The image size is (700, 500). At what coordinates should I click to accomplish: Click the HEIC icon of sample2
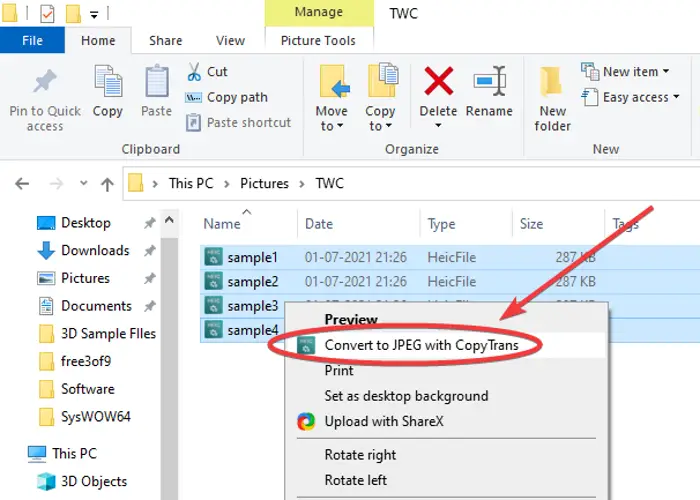213,281
